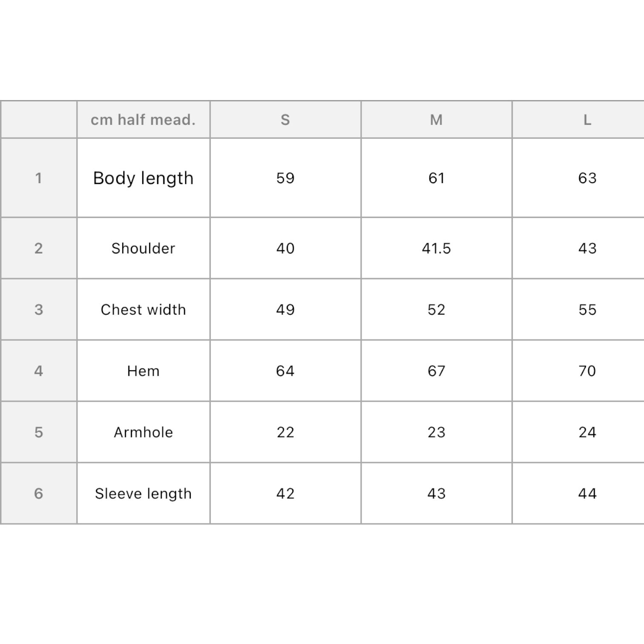Click the 41.5 Shoulder value for M
The height and width of the screenshot is (644, 644).
click(x=436, y=248)
